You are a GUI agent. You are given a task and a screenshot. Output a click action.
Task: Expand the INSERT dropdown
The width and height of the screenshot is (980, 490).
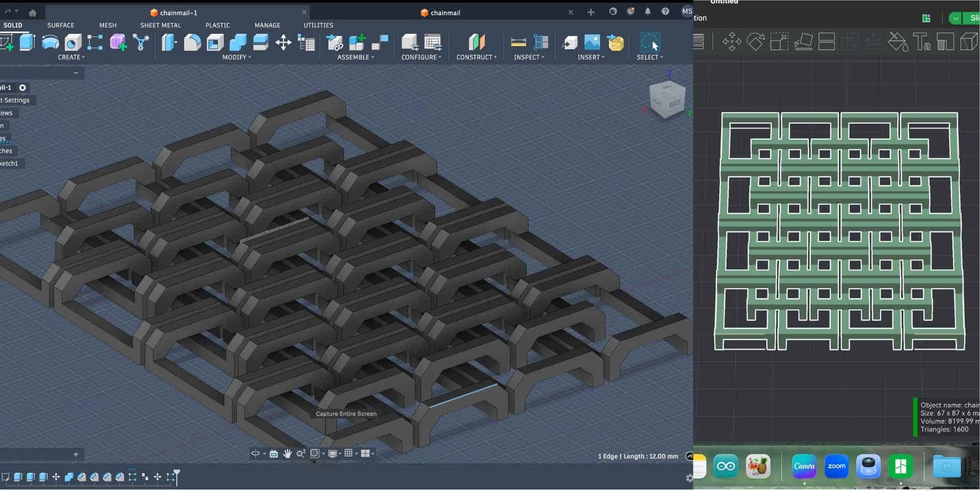click(591, 57)
